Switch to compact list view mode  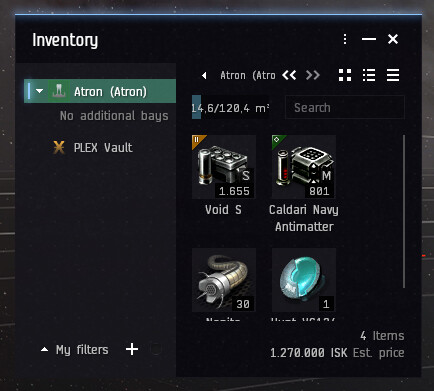[393, 75]
